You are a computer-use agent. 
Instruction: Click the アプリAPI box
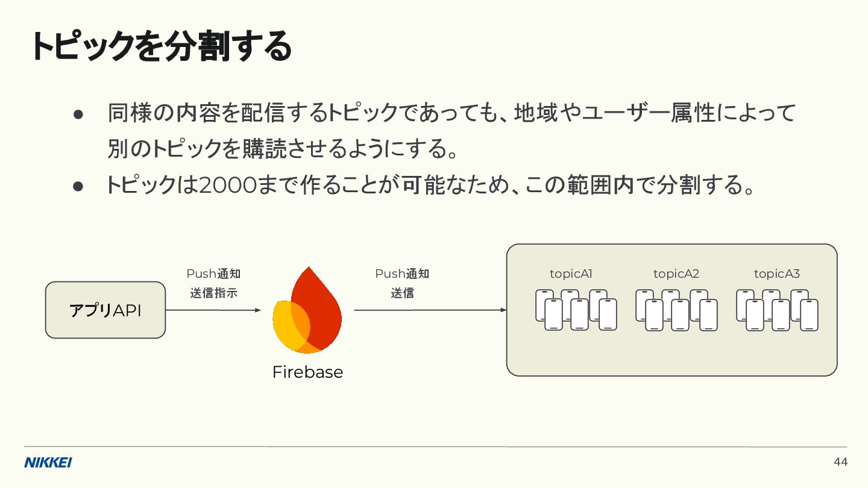pos(105,310)
